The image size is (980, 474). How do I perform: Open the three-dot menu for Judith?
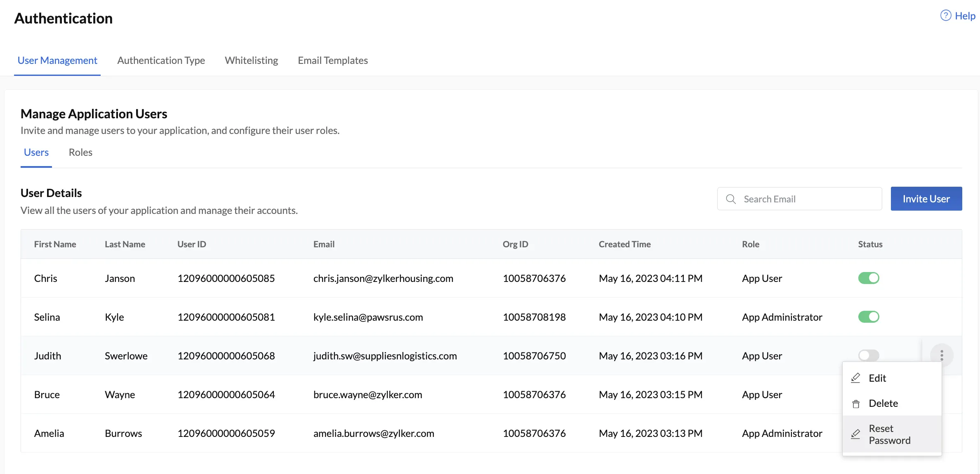coord(942,355)
